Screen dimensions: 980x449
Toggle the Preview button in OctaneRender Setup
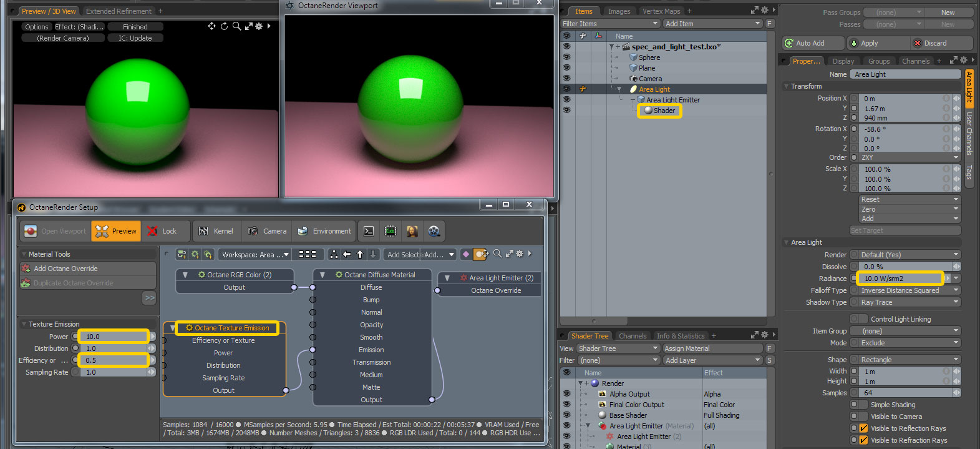click(116, 231)
